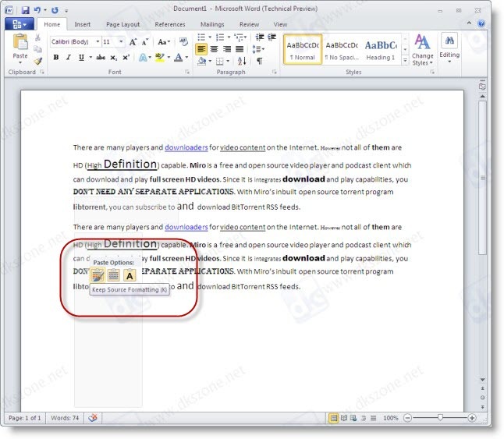Toggle Strikethrough formatting
504x439 pixels.
[101, 58]
